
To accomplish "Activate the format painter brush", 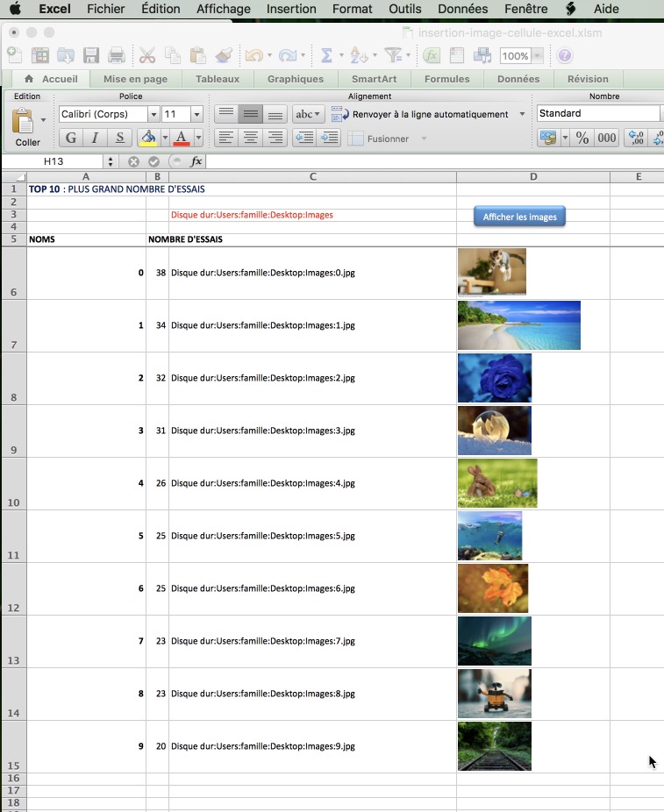I will coord(223,55).
